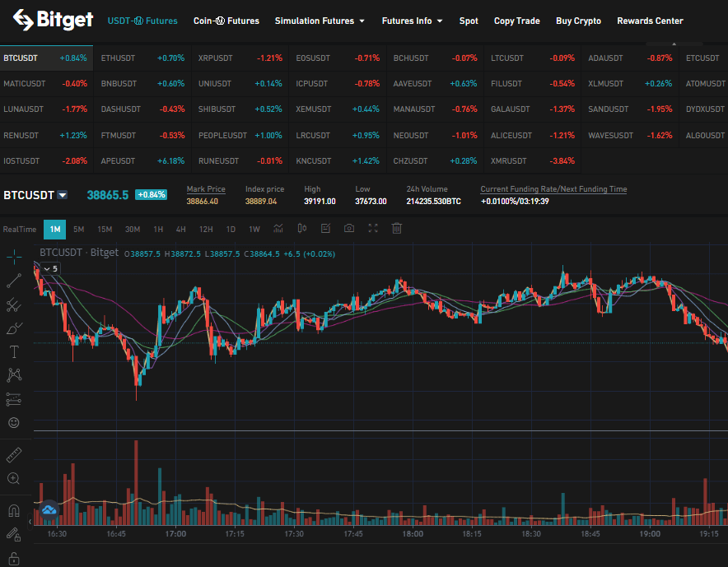This screenshot has width=728, height=567.
Task: Select the 1D timeframe
Action: tap(231, 230)
